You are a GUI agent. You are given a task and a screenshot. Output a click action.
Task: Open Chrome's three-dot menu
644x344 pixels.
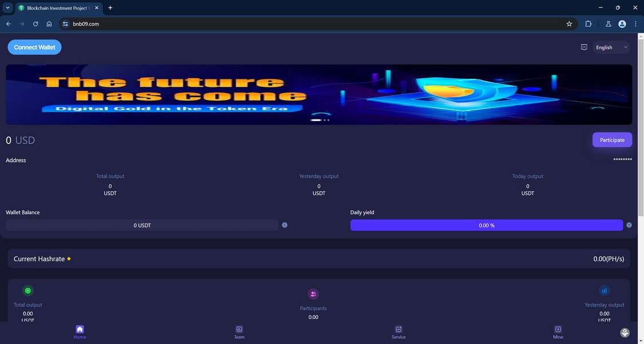click(x=635, y=24)
